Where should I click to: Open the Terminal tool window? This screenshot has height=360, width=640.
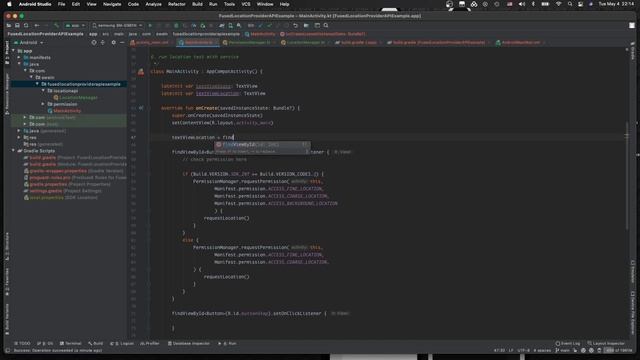(71, 344)
